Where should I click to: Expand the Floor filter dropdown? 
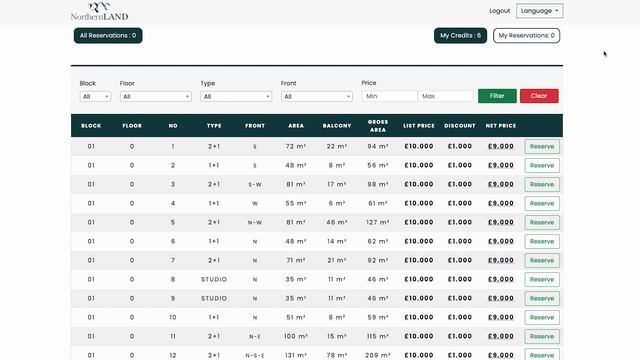[156, 97]
